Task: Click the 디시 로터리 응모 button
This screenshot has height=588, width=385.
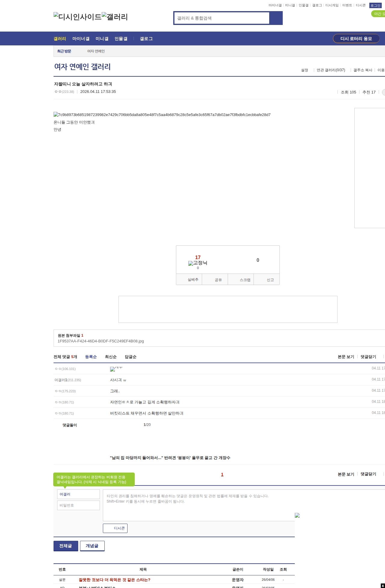Action: point(356,38)
